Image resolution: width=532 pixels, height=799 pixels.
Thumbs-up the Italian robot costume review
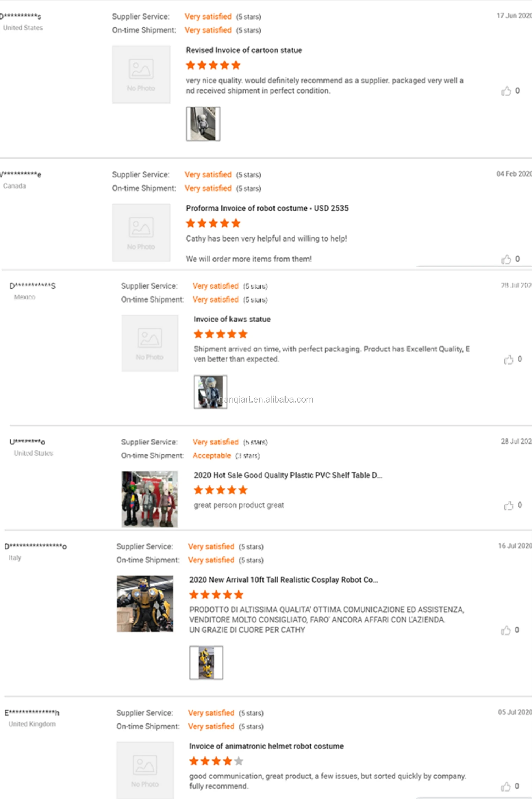(x=505, y=630)
